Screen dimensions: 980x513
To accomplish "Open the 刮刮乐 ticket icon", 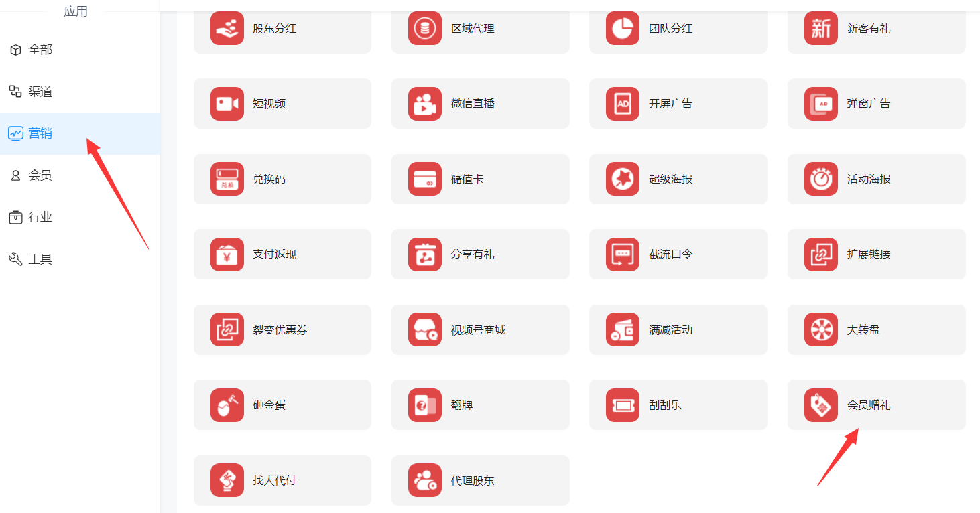I will coord(623,405).
